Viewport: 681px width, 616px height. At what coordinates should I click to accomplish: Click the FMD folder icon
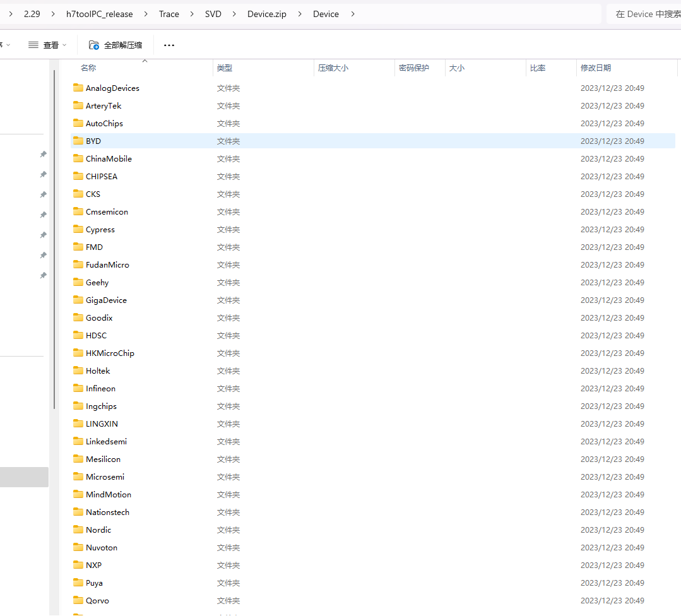[78, 247]
